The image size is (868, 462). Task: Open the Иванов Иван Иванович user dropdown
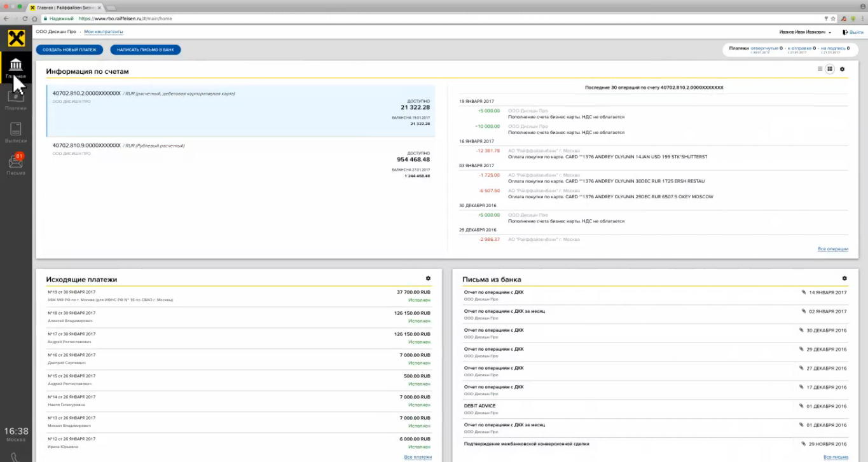805,32
